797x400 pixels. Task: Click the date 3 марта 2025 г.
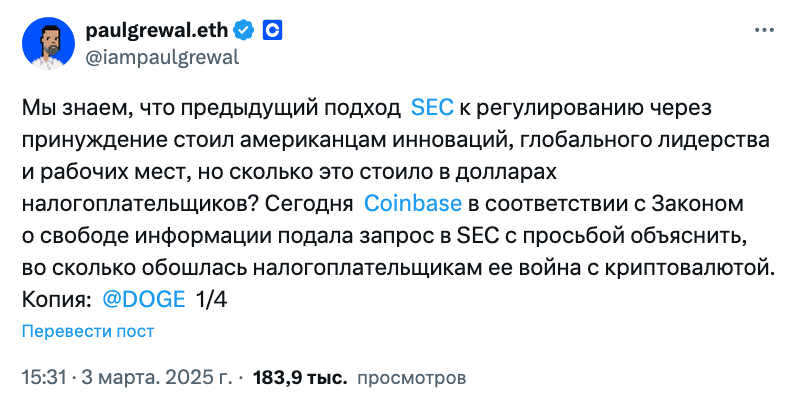pos(156,378)
